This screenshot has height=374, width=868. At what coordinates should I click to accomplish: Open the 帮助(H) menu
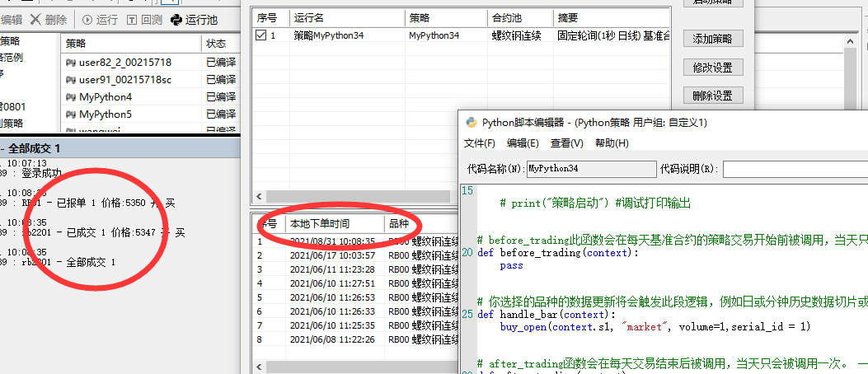[611, 143]
